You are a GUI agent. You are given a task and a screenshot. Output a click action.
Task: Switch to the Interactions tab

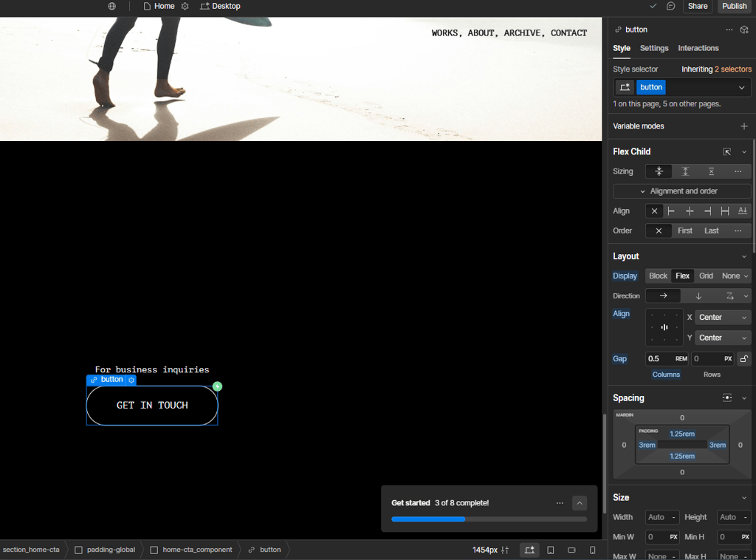pos(698,48)
